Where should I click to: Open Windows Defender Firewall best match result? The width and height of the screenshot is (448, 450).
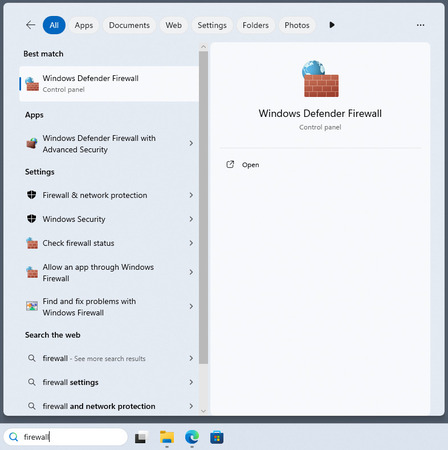[x=109, y=84]
